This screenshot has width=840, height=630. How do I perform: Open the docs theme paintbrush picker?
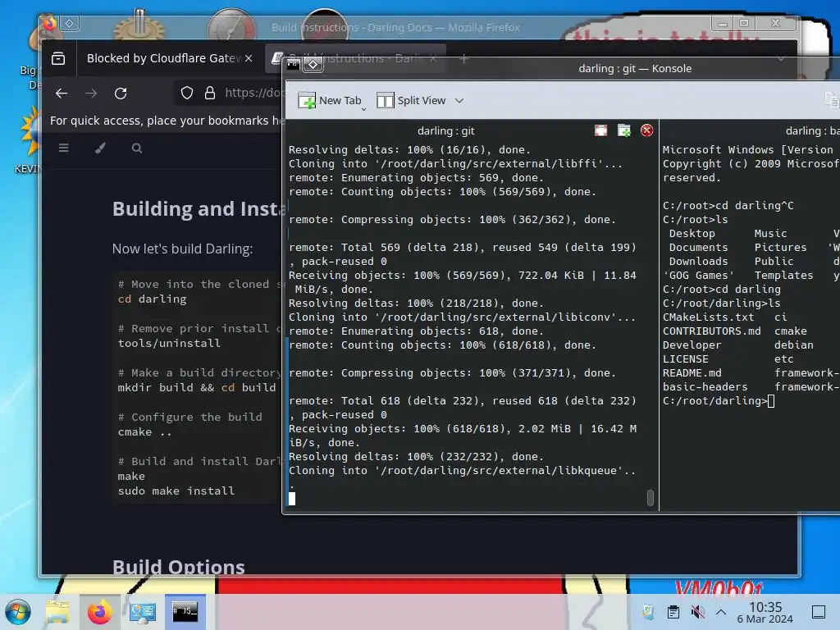[100, 148]
